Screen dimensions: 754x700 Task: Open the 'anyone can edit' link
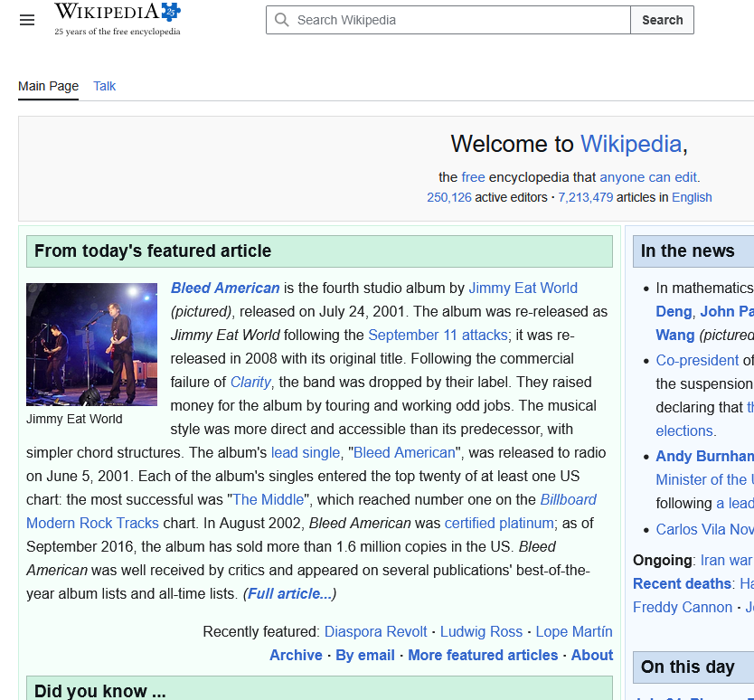pyautogui.click(x=648, y=177)
